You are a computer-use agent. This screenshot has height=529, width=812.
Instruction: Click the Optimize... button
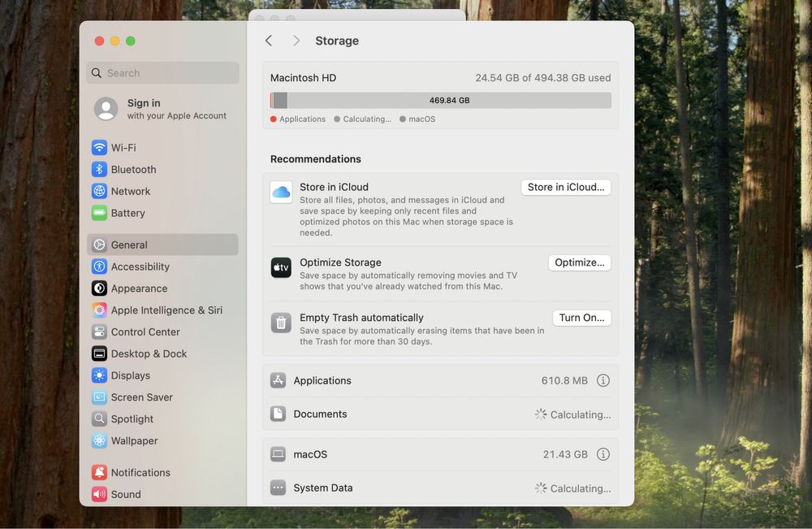(579, 262)
